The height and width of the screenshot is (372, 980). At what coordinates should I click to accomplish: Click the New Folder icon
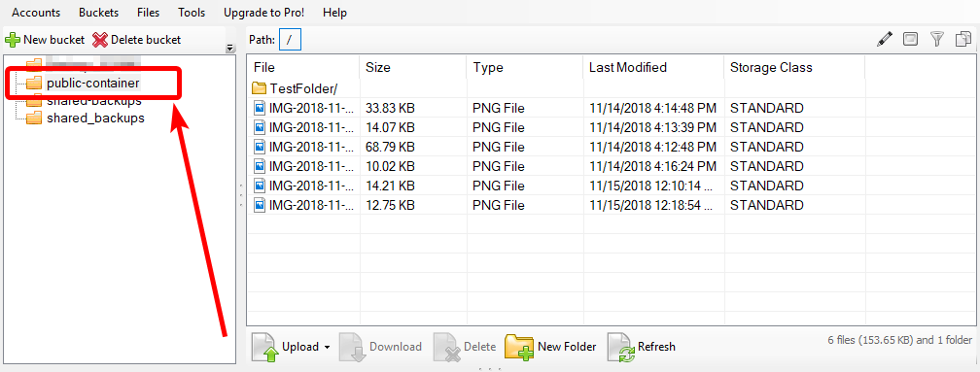click(518, 347)
